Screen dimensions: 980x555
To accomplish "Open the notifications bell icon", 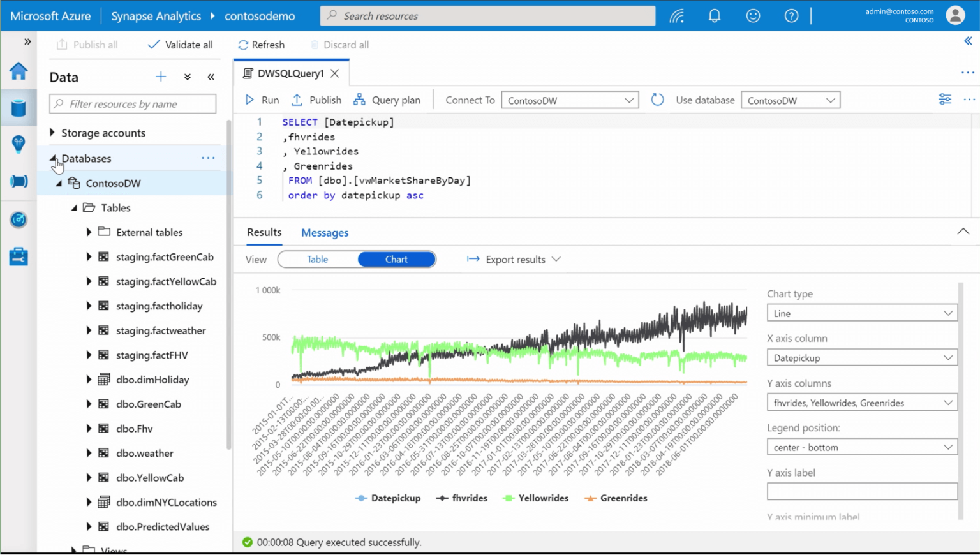I will point(714,15).
